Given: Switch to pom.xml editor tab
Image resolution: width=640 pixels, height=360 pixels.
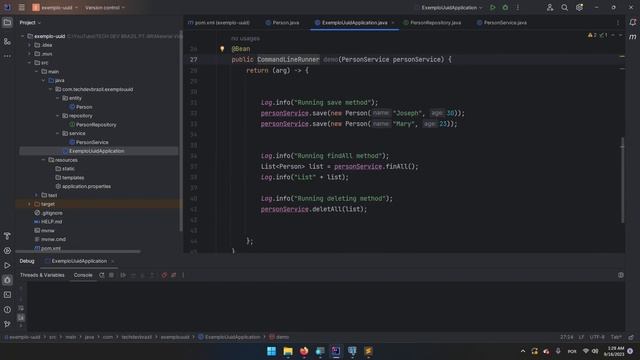Looking at the screenshot, I should click(219, 22).
